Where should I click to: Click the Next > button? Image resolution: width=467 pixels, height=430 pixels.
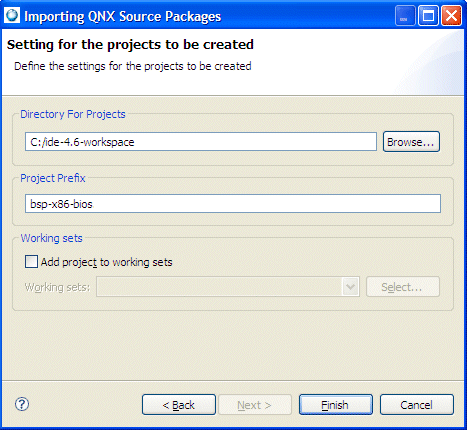pos(255,405)
